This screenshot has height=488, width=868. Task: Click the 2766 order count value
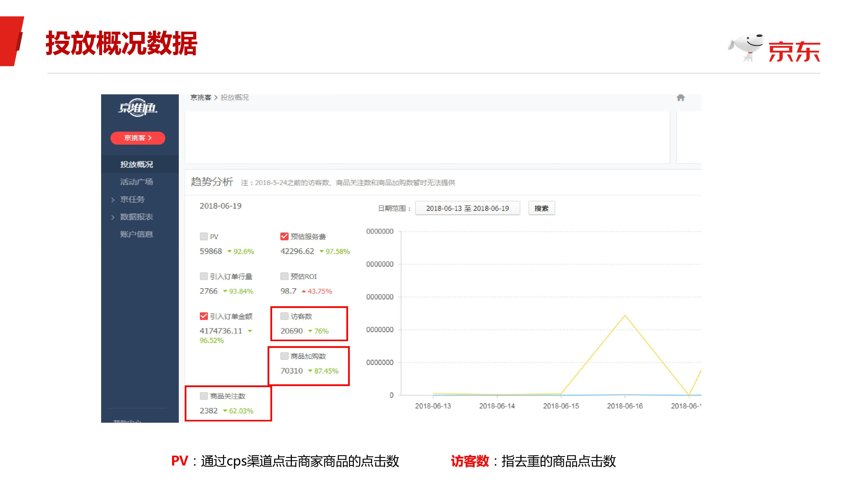tap(209, 291)
